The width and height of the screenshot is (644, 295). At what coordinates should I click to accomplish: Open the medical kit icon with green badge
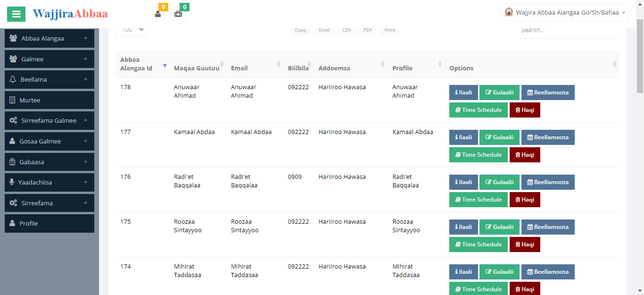pos(178,14)
